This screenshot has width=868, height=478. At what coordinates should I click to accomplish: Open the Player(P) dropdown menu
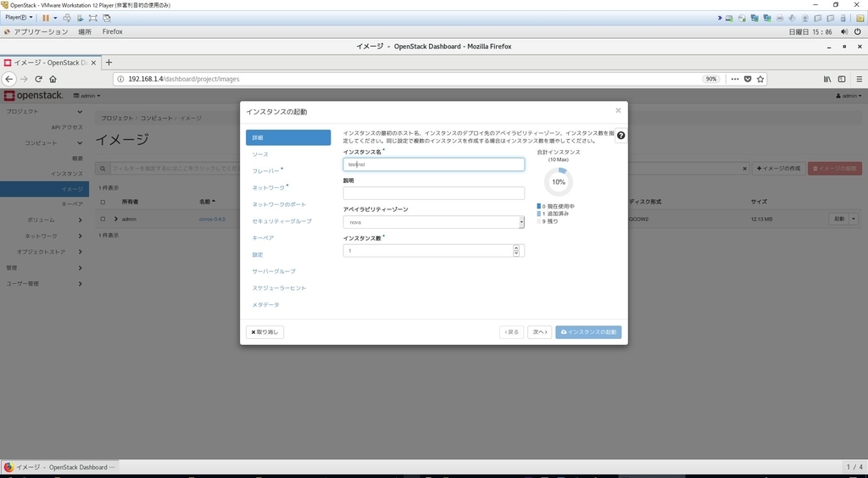(19, 18)
